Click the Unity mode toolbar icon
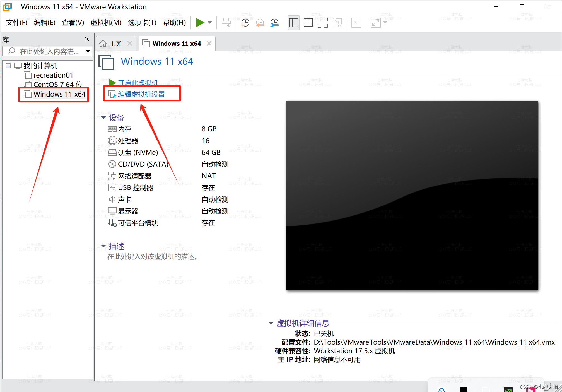562x392 pixels. click(x=337, y=23)
